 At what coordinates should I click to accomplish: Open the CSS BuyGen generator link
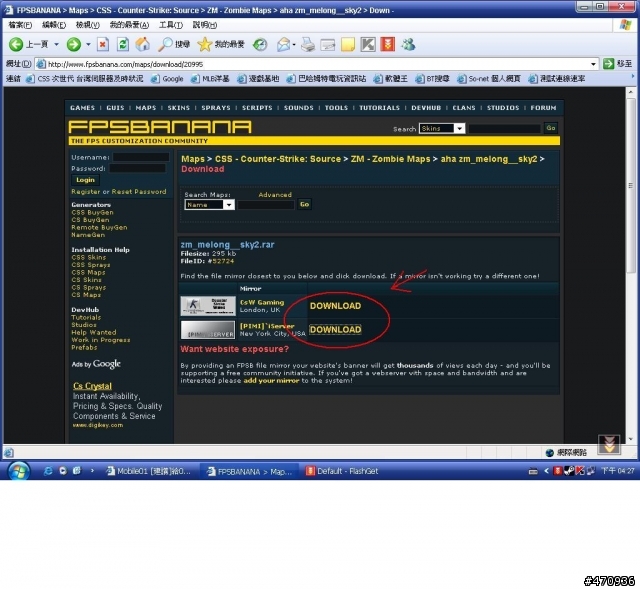tap(92, 212)
